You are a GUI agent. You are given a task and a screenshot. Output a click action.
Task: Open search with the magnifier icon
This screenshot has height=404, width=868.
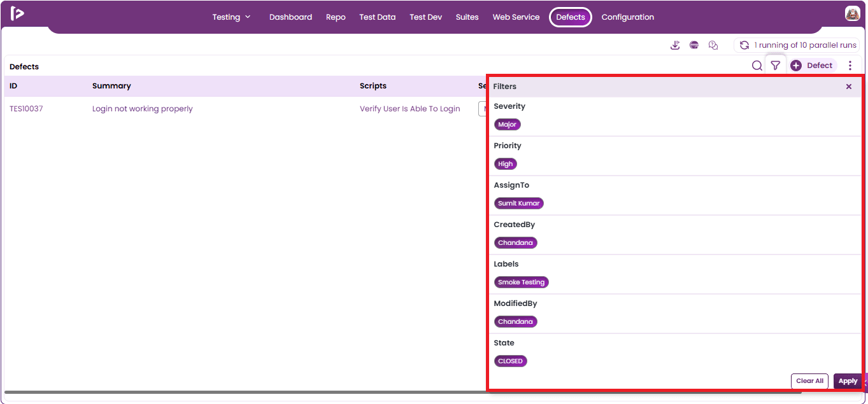pos(757,66)
